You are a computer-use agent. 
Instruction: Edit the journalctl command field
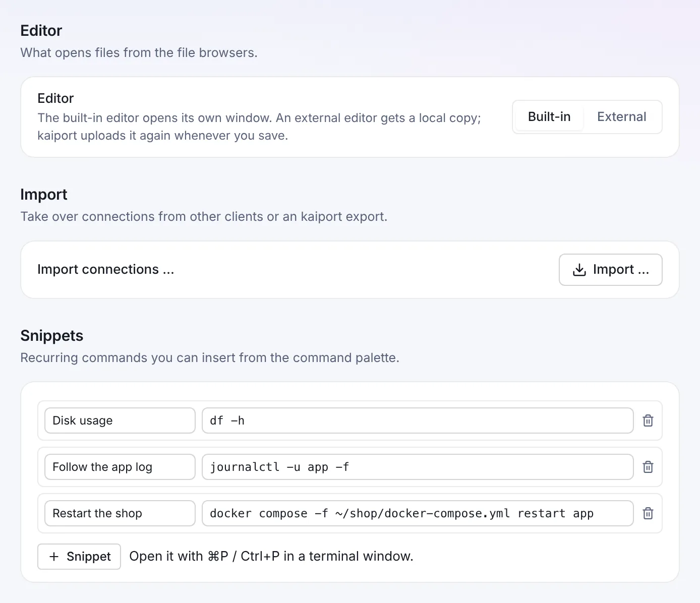pos(418,467)
